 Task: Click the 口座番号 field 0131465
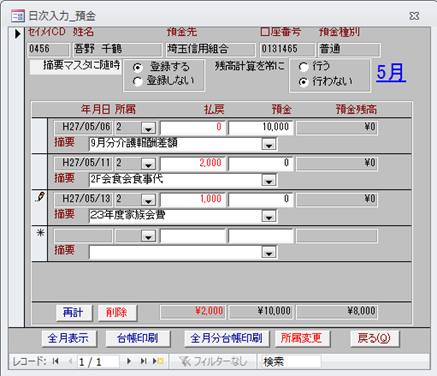[x=287, y=49]
